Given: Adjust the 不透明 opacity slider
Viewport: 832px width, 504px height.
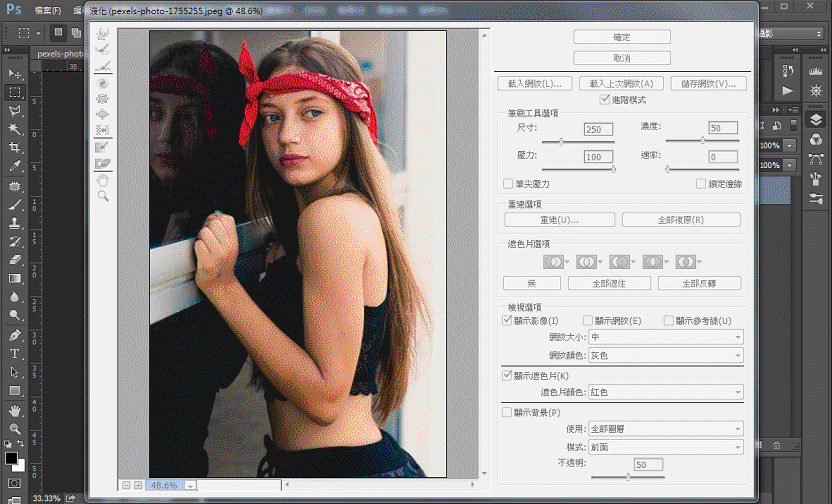Looking at the screenshot, I should (628, 477).
